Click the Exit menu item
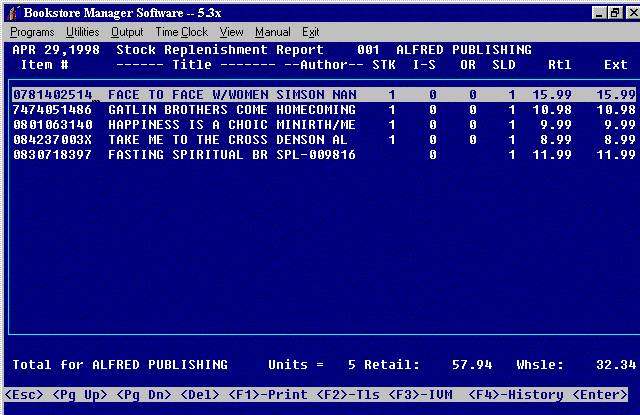Screen dimensions: 640x415 pos(311,32)
